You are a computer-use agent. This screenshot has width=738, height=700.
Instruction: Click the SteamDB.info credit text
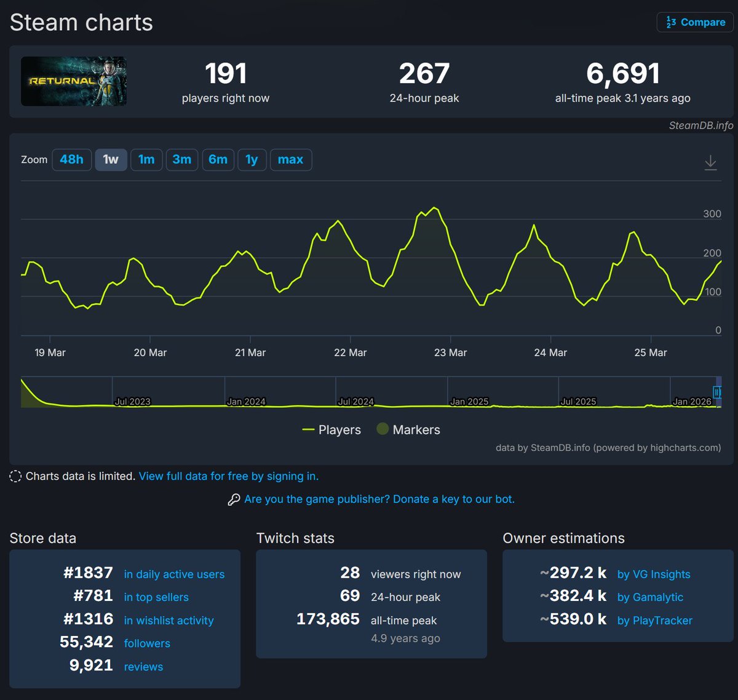[701, 125]
